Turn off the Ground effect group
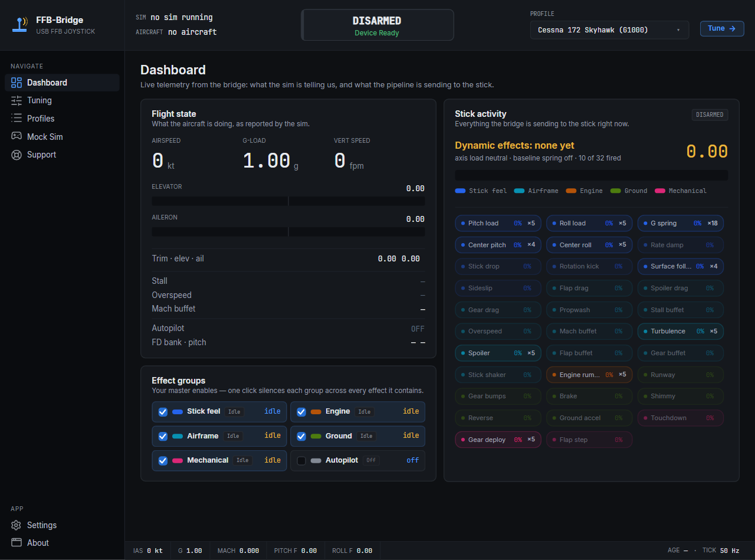 click(301, 436)
